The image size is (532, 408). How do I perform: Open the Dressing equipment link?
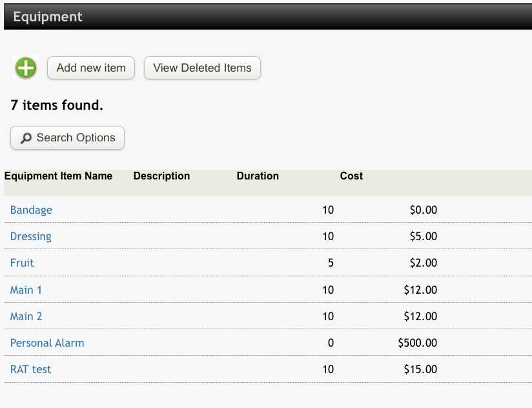(x=31, y=236)
